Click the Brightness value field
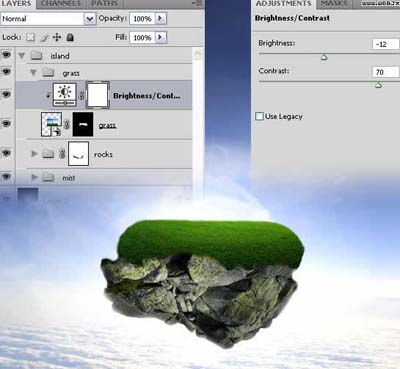Screen dimensions: 400x369 386,44
